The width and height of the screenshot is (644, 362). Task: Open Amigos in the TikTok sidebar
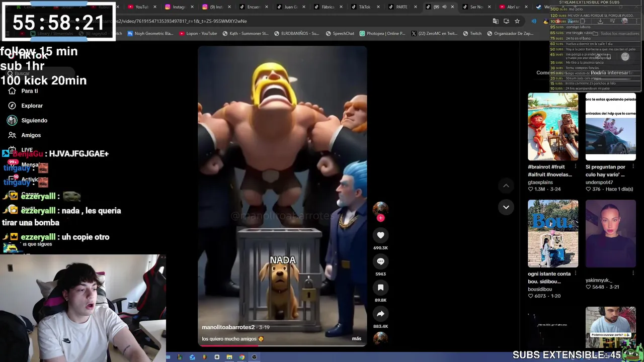(x=31, y=135)
